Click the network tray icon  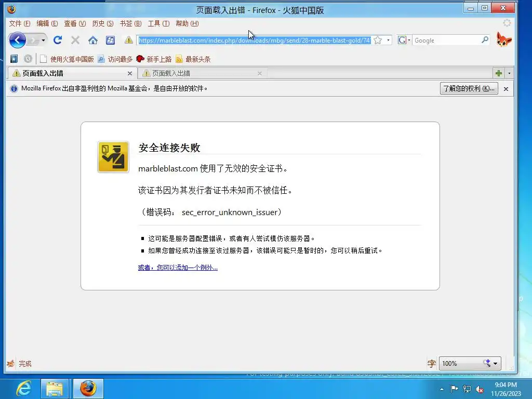pos(467,389)
